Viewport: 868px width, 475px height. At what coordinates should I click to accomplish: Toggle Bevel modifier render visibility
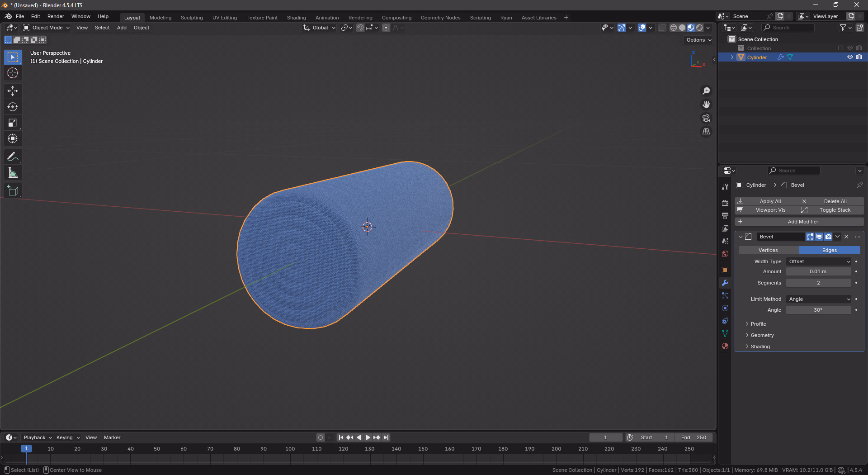point(828,237)
